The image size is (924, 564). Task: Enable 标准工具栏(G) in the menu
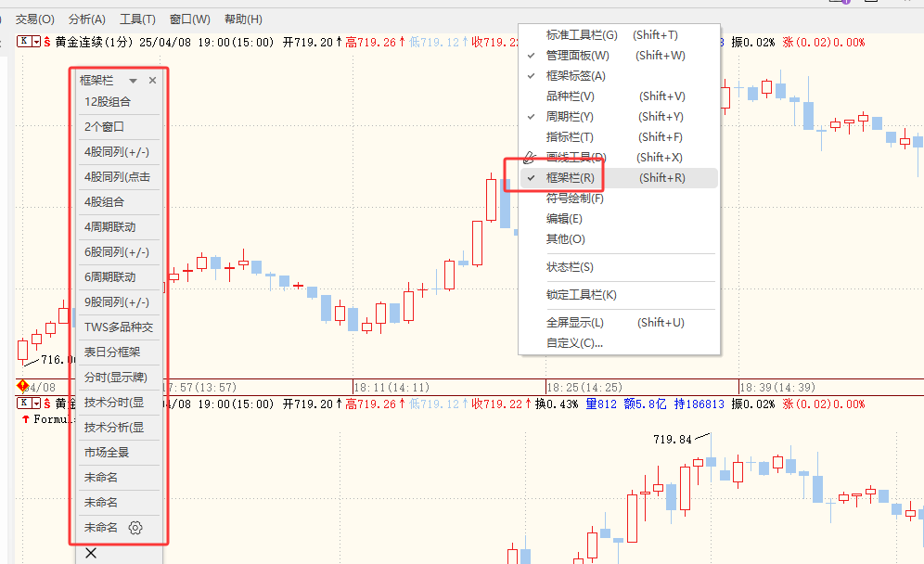(619, 35)
